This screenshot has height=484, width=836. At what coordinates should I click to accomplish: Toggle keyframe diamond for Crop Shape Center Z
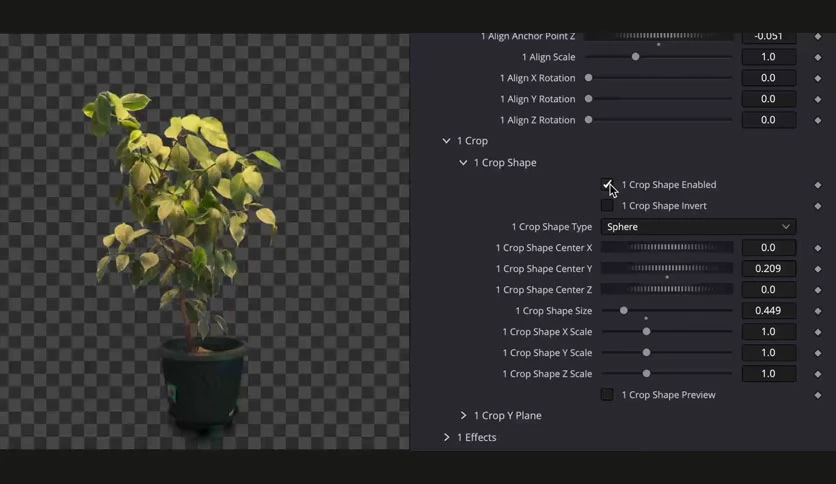[817, 290]
